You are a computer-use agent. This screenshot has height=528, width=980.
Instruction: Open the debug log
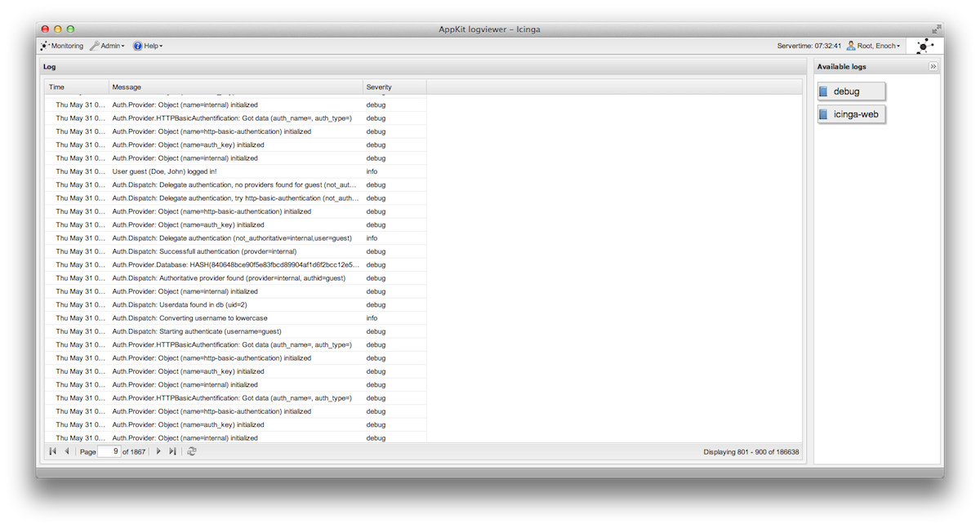tap(851, 91)
